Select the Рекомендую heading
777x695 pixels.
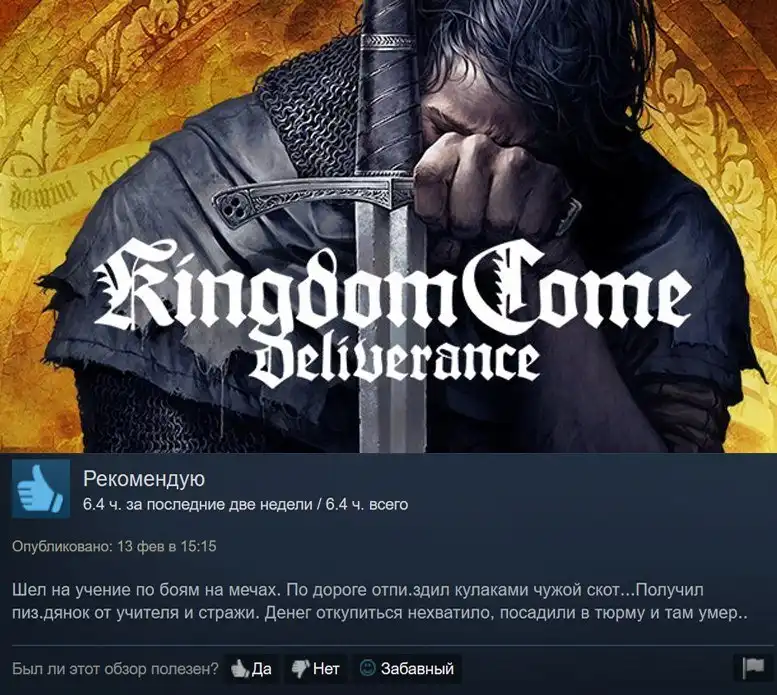click(144, 479)
